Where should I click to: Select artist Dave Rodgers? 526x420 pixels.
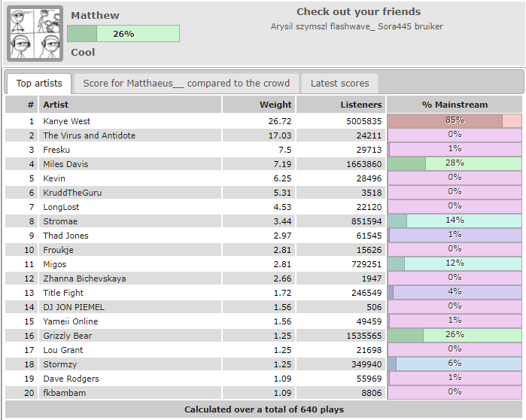71,379
